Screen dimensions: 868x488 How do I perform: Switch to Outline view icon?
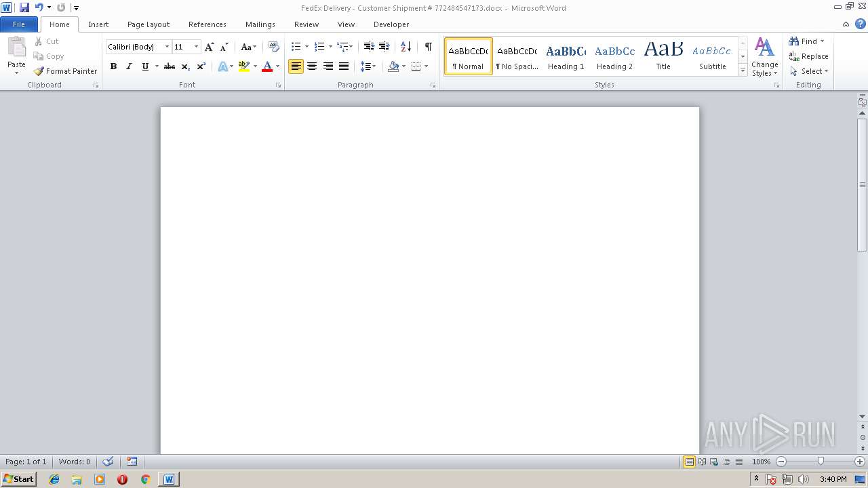pyautogui.click(x=726, y=462)
